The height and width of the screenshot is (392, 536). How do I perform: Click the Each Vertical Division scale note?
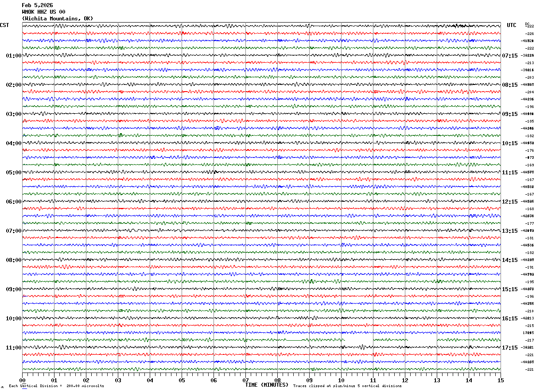pyautogui.click(x=56, y=386)
